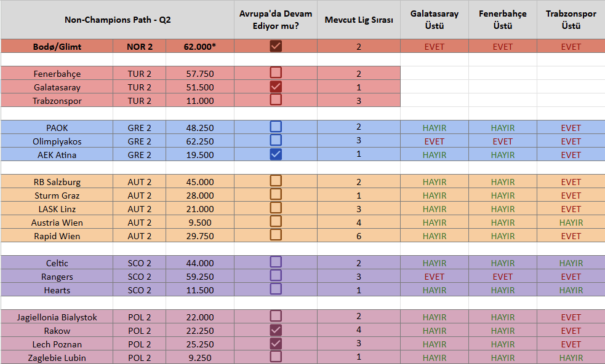The image size is (605, 364).
Task: Click the Sturm Graz name cell
Action: pos(57,195)
